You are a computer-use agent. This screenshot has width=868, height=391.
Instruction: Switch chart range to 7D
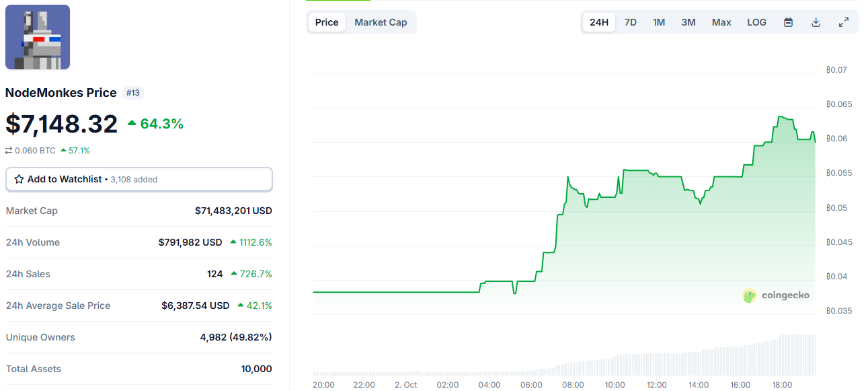pyautogui.click(x=630, y=22)
